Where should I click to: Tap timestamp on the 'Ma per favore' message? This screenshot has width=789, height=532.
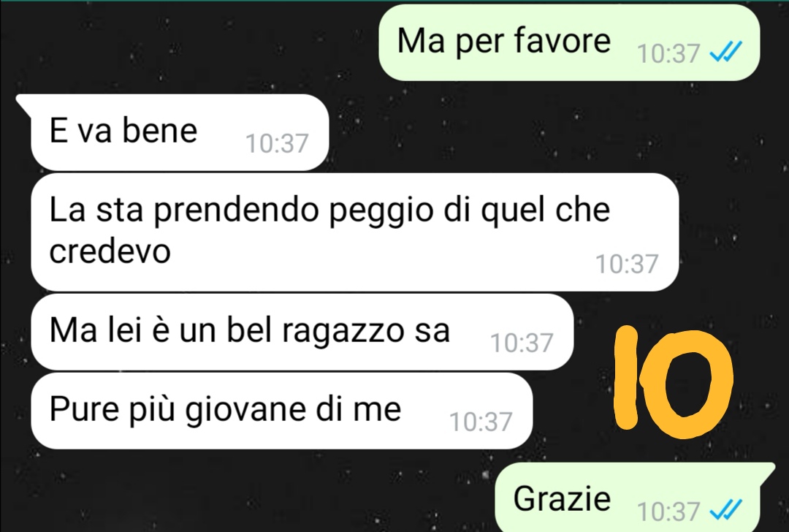click(668, 53)
